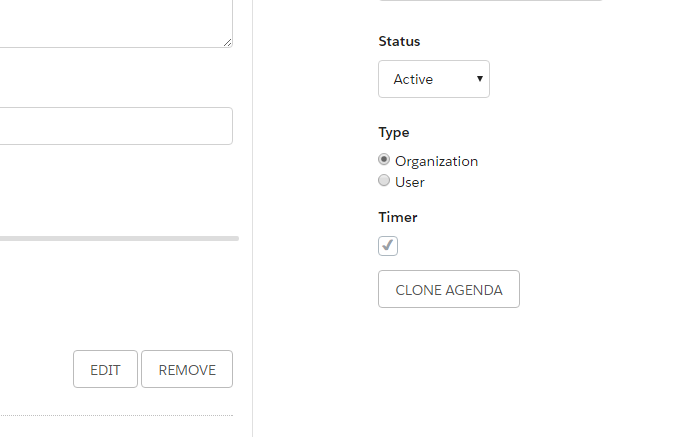This screenshot has width=689, height=437.
Task: Click the CLONE AGENDA button
Action: [x=449, y=289]
